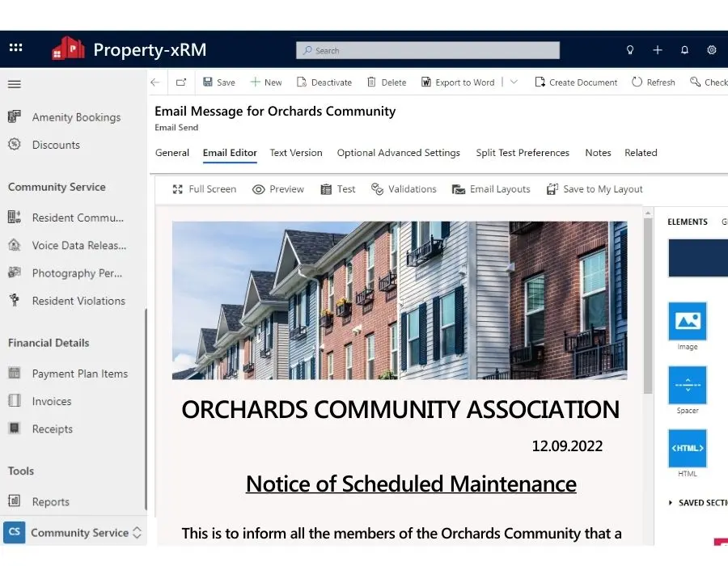
Task: Run Validations on the email
Action: pyautogui.click(x=404, y=189)
